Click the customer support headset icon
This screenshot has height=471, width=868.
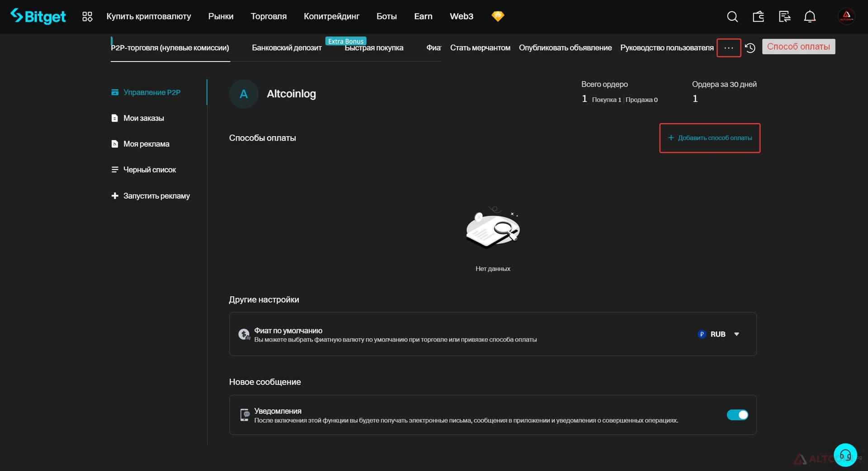click(x=845, y=455)
